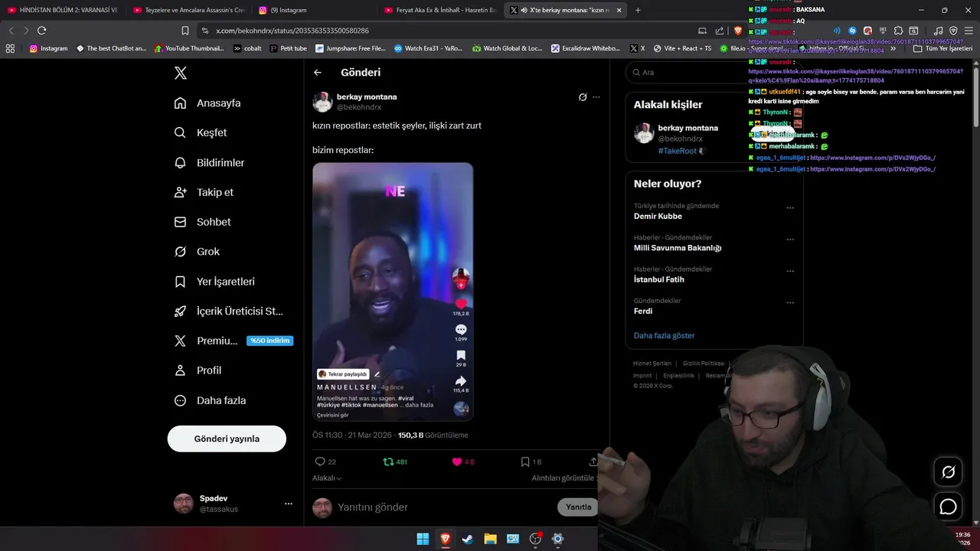Screen dimensions: 980x551
Task: Open floating chat messages button
Action: pyautogui.click(x=948, y=507)
